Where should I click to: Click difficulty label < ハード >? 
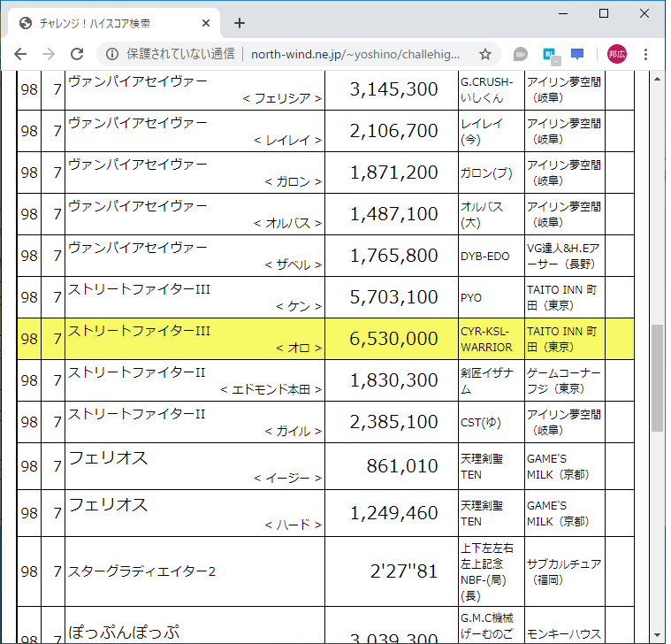294,525
